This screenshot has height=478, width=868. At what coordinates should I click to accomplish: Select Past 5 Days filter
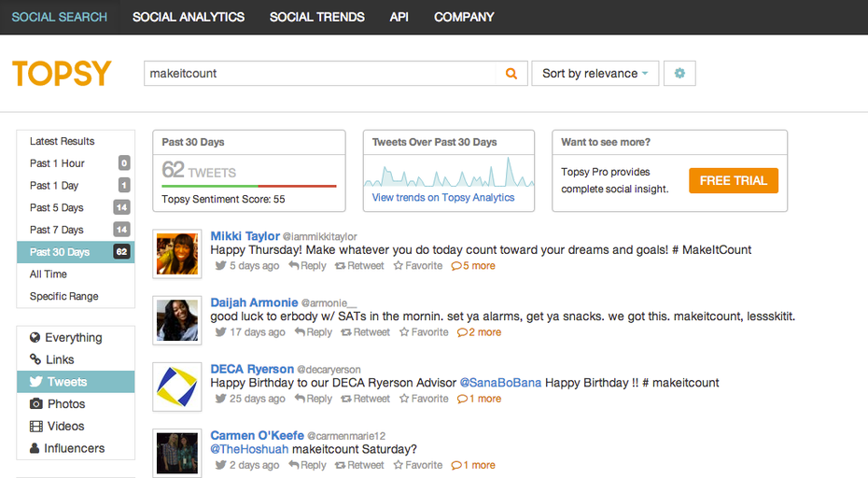click(x=76, y=207)
